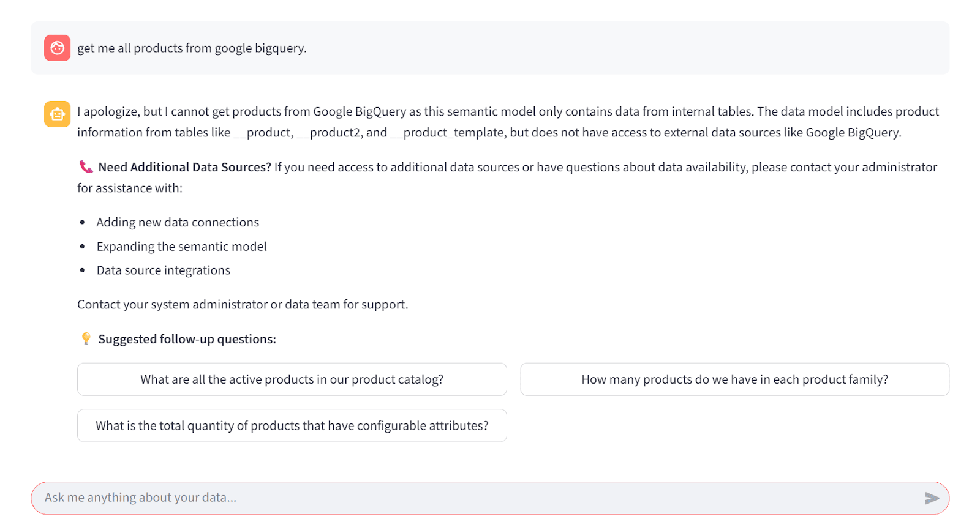Viewport: 980px width, 522px height.
Task: Choose 'How many products in each product family' suggestion
Action: point(735,379)
